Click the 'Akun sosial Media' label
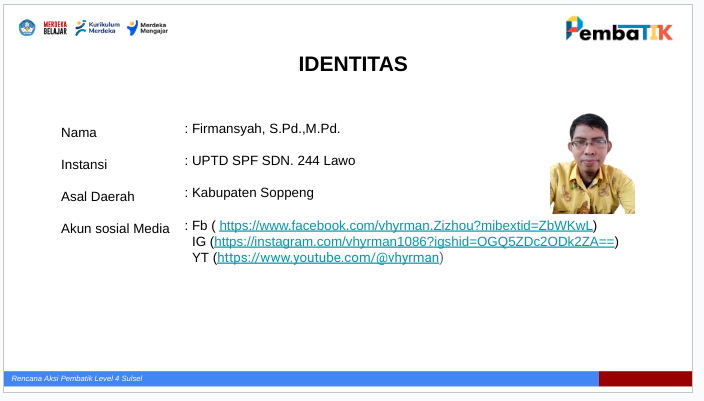This screenshot has height=401, width=704. tap(115, 229)
